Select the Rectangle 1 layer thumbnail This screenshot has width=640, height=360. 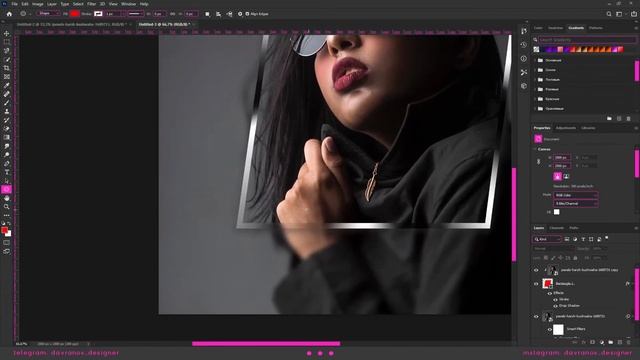click(x=548, y=283)
